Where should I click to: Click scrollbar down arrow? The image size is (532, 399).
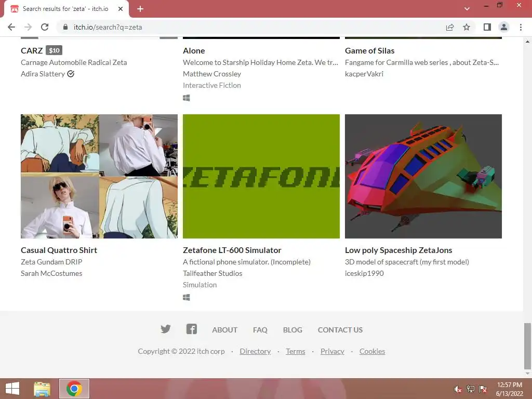(527, 374)
